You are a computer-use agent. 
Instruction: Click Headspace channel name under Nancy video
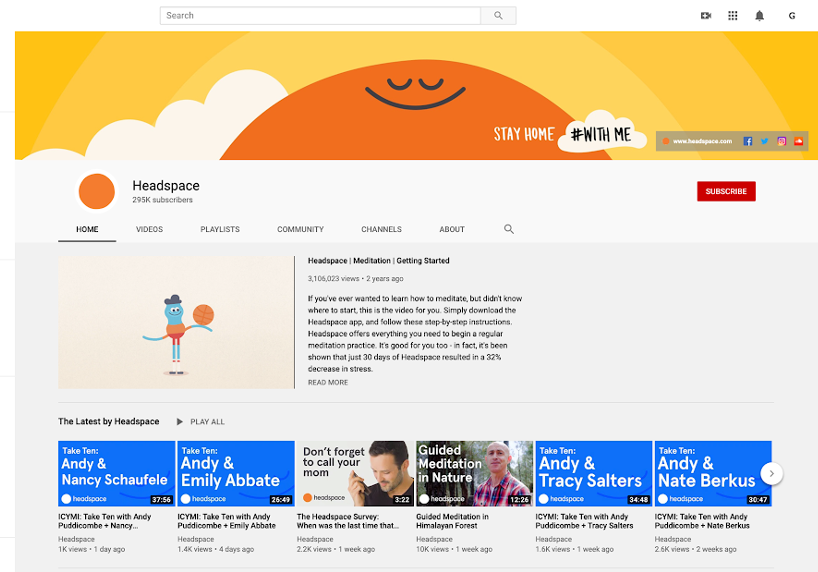point(76,539)
